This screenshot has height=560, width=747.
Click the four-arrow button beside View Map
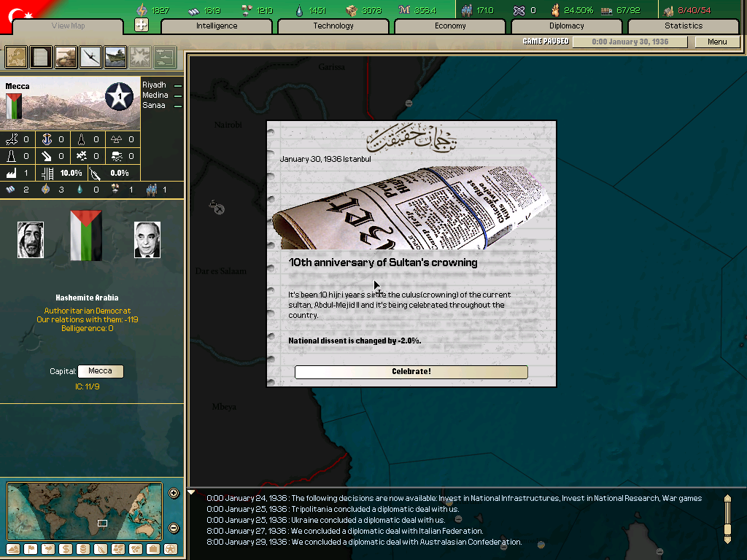point(142,26)
